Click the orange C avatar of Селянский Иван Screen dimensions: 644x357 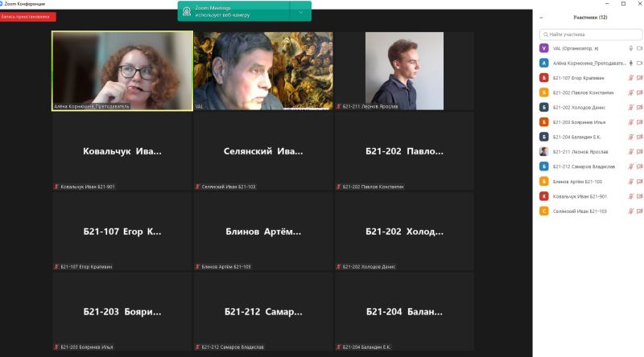(544, 211)
